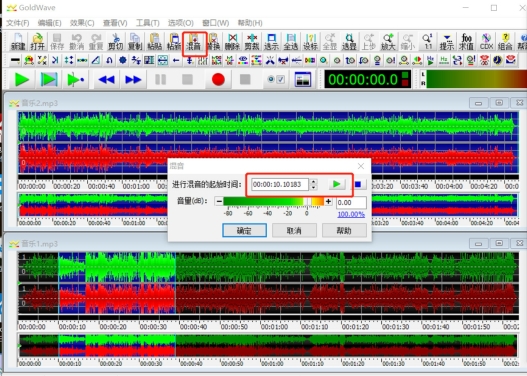Click the 混音 (Mix) toolbar icon

pyautogui.click(x=194, y=42)
